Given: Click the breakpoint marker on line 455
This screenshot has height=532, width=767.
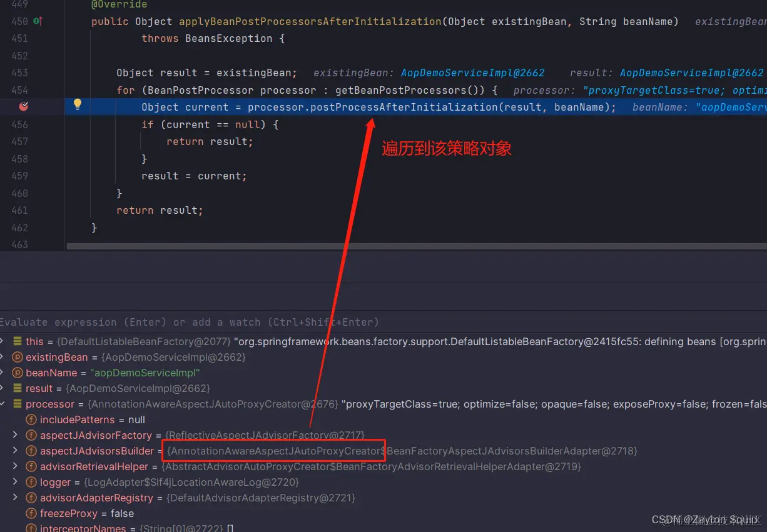Looking at the screenshot, I should click(23, 106).
